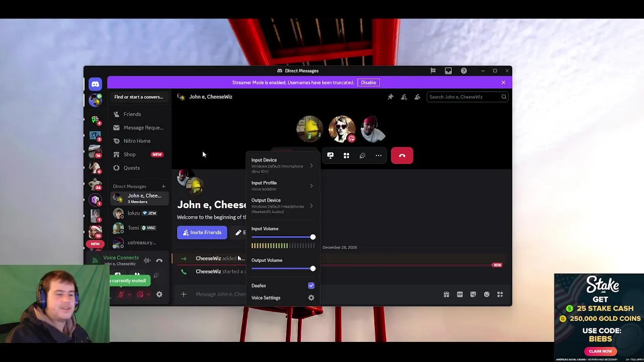644x362 pixels.
Task: Open the apps launcher in message bar
Action: 500,295
